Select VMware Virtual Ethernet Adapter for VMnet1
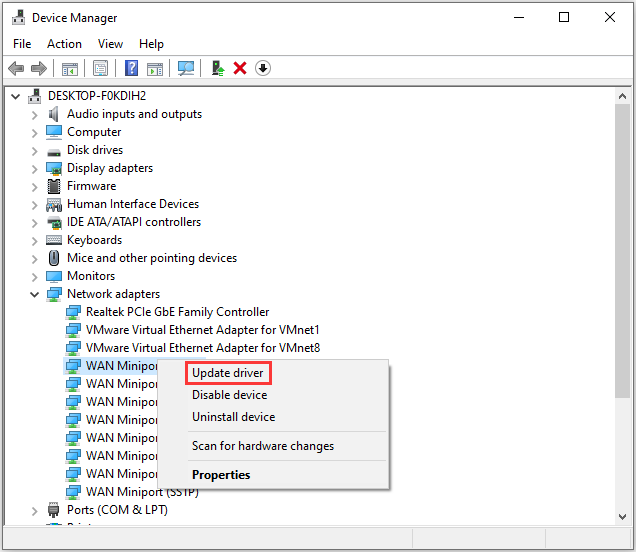This screenshot has width=636, height=552. [x=202, y=330]
